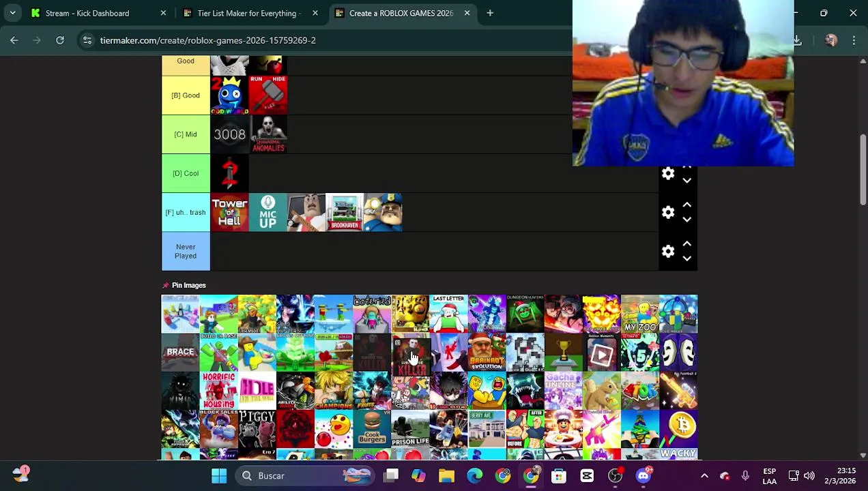Reload the tiermaker page
Viewport: 868px width, 491px height.
(60, 40)
